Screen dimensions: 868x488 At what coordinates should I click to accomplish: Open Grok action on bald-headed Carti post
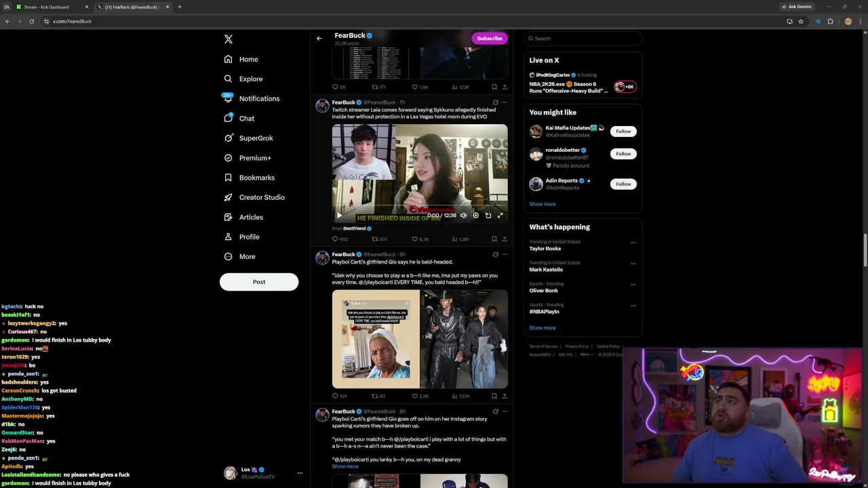click(x=495, y=254)
